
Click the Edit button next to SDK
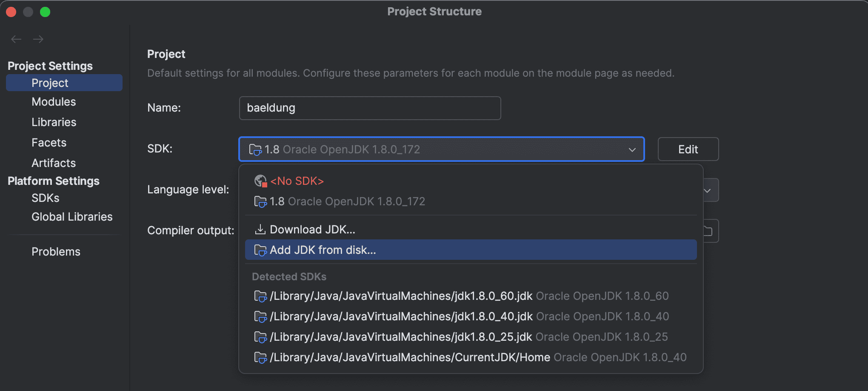(x=688, y=149)
